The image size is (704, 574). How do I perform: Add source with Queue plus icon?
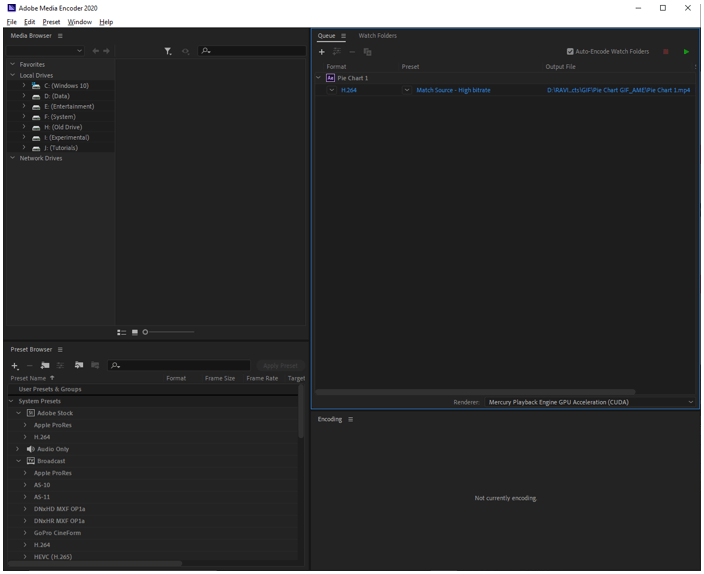click(x=321, y=52)
